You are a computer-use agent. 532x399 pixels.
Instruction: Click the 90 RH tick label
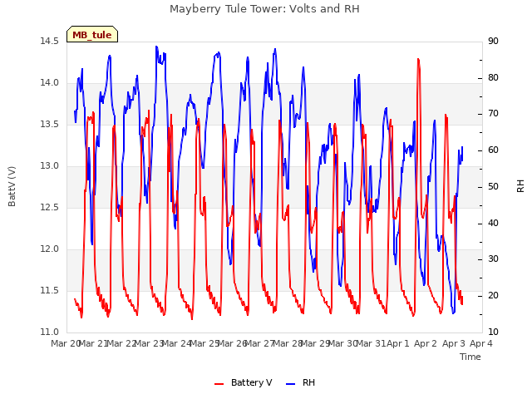point(493,42)
